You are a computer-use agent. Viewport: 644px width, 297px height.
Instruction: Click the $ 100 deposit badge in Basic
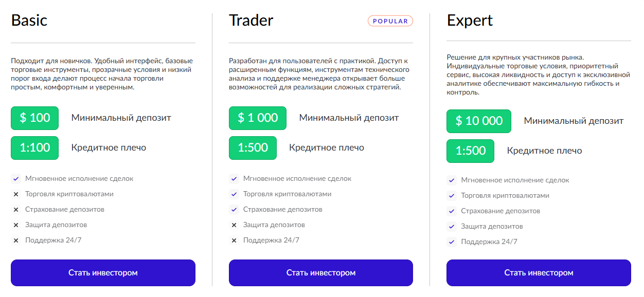[34, 118]
